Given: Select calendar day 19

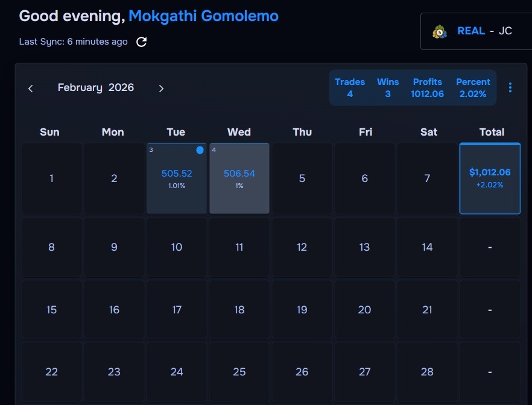Looking at the screenshot, I should (x=302, y=309).
